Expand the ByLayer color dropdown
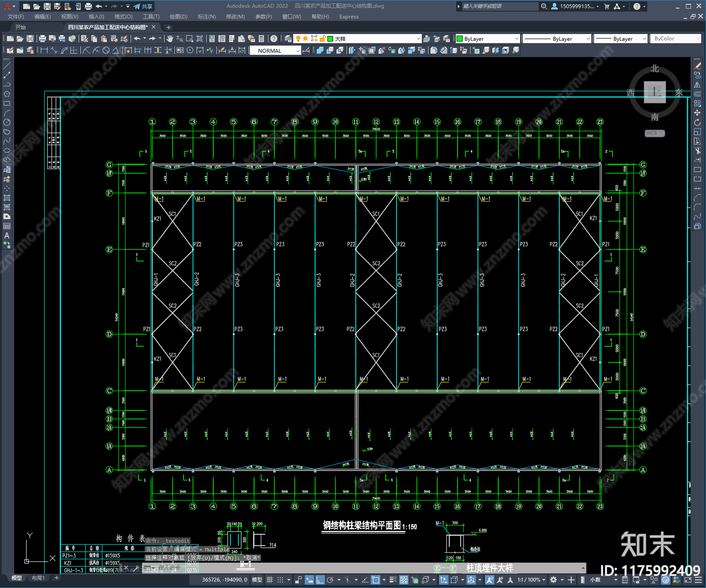This screenshot has width=706, height=588. point(488,39)
